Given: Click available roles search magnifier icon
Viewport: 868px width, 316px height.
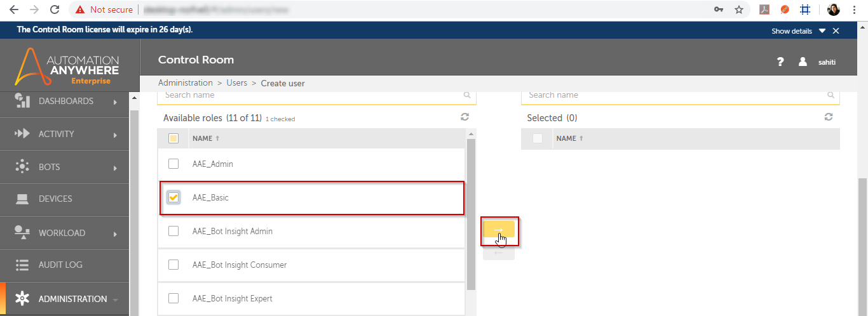Looking at the screenshot, I should 468,95.
